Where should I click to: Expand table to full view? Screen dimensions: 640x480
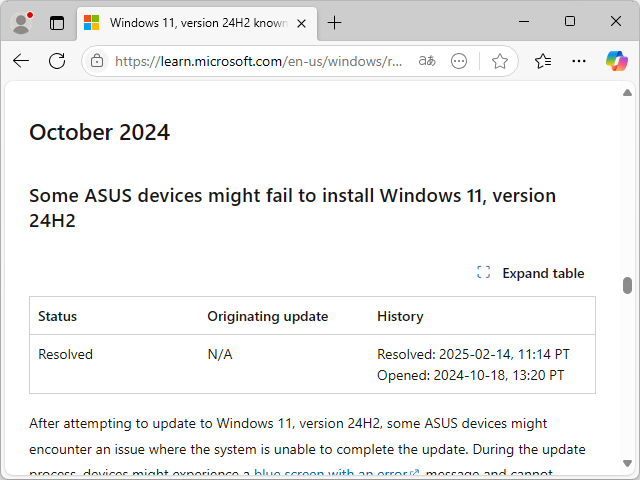531,273
